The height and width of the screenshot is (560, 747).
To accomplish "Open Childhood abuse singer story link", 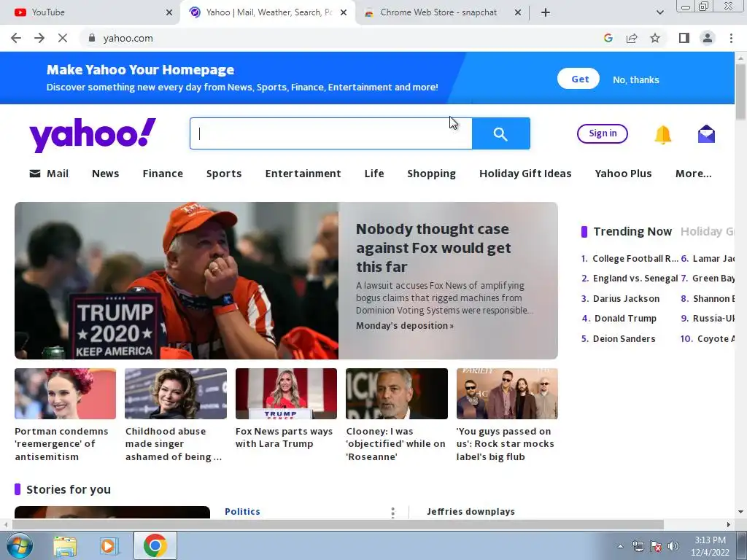I will [174, 444].
